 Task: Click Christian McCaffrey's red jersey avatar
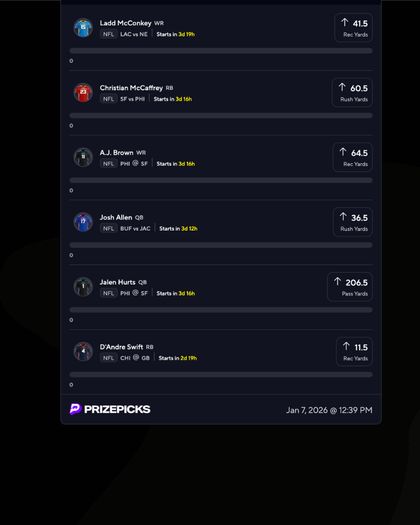(x=83, y=92)
